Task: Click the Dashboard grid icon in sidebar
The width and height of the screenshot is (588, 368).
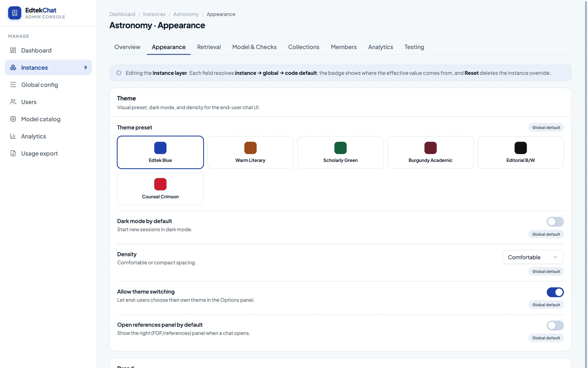Action: 13,50
